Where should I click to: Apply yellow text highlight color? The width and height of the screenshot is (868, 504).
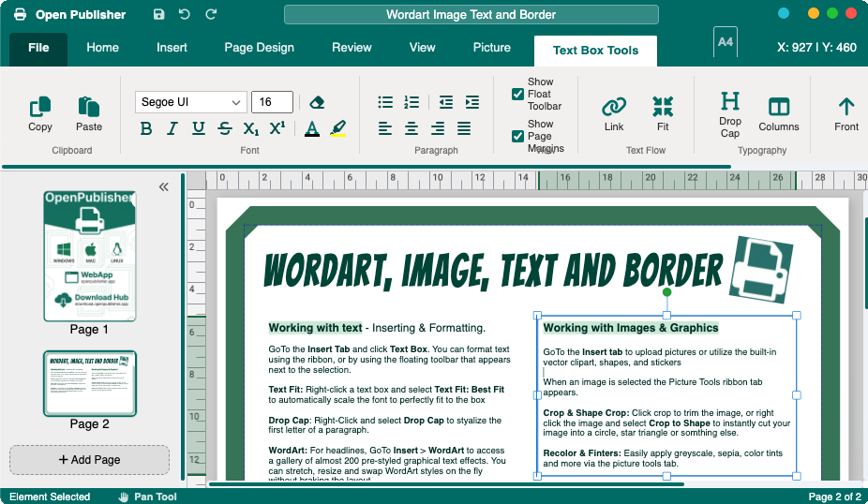pyautogui.click(x=338, y=129)
